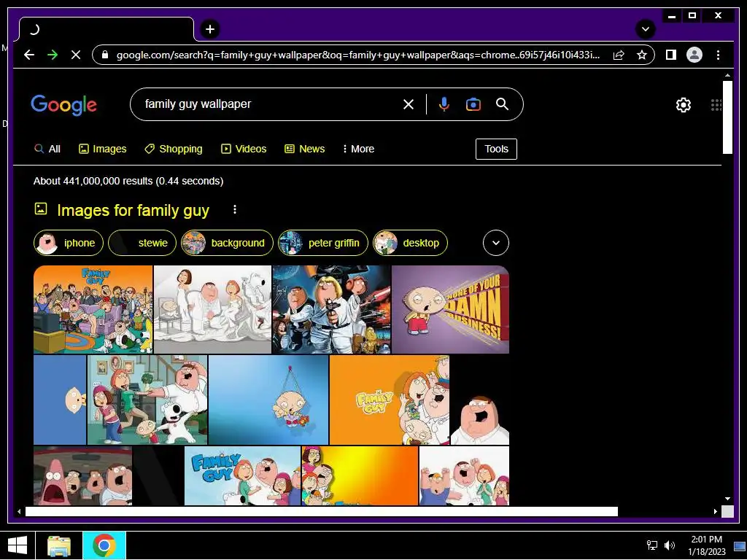Open the More search categories menu
The width and height of the screenshot is (747, 560).
(359, 149)
